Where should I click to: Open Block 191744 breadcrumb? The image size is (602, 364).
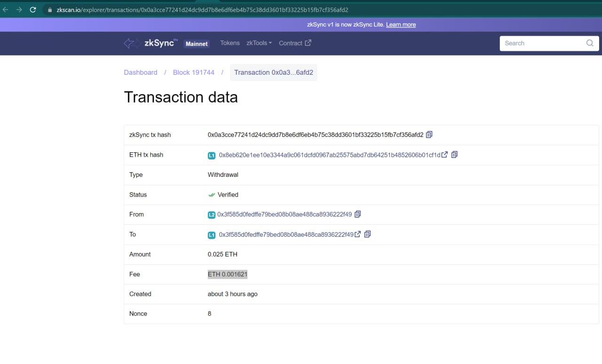click(x=194, y=72)
